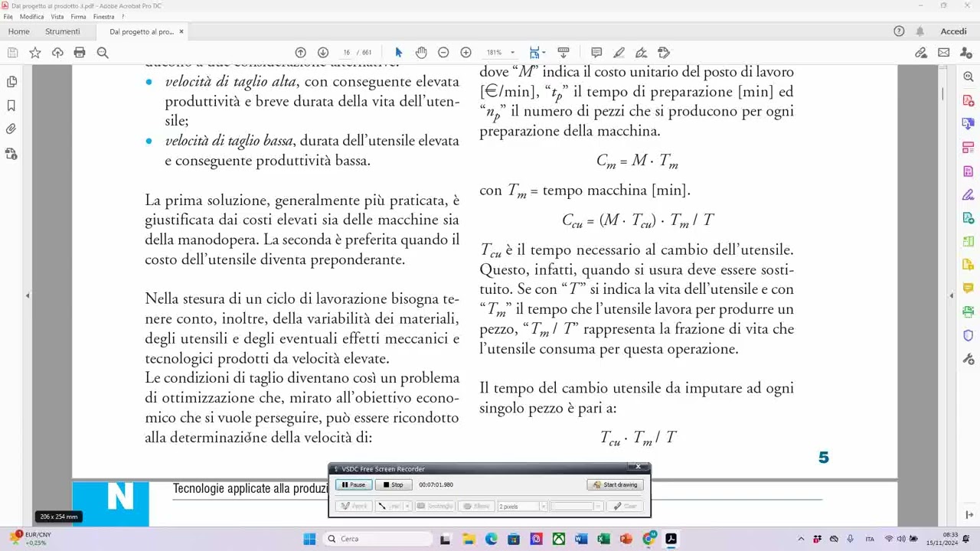Screen dimensions: 980x551
Task: Click the stamp tool icon
Action: 664,53
